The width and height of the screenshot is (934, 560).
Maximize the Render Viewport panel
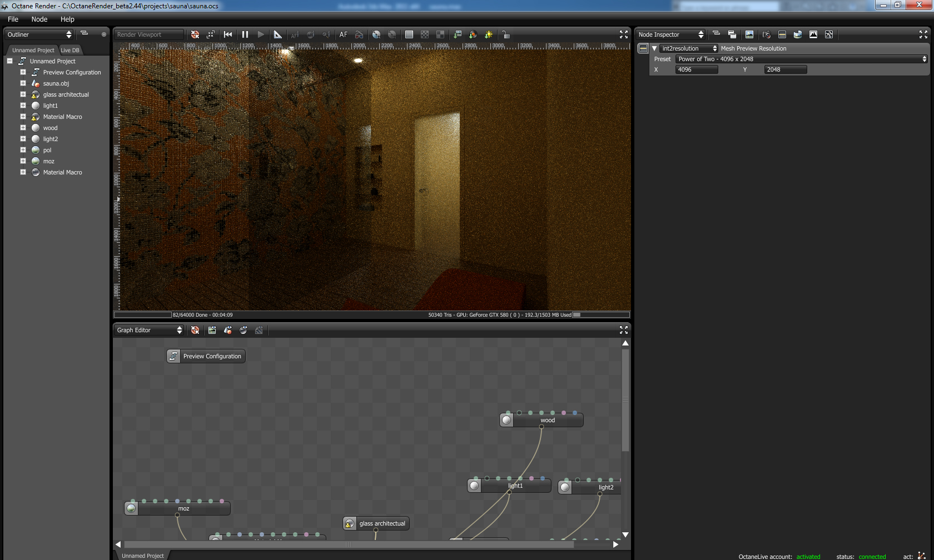point(624,34)
